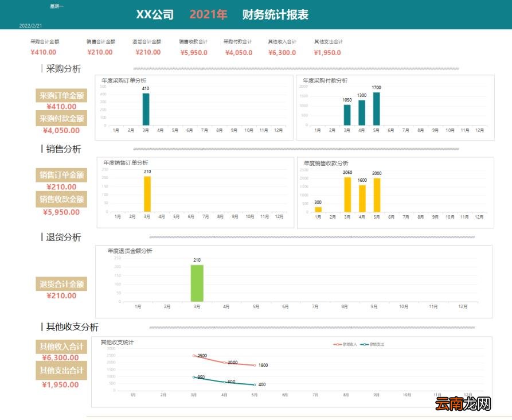Screen dimensions: 512x420
Task: Select the 采购订单金额 beige label box
Action: tap(61, 95)
